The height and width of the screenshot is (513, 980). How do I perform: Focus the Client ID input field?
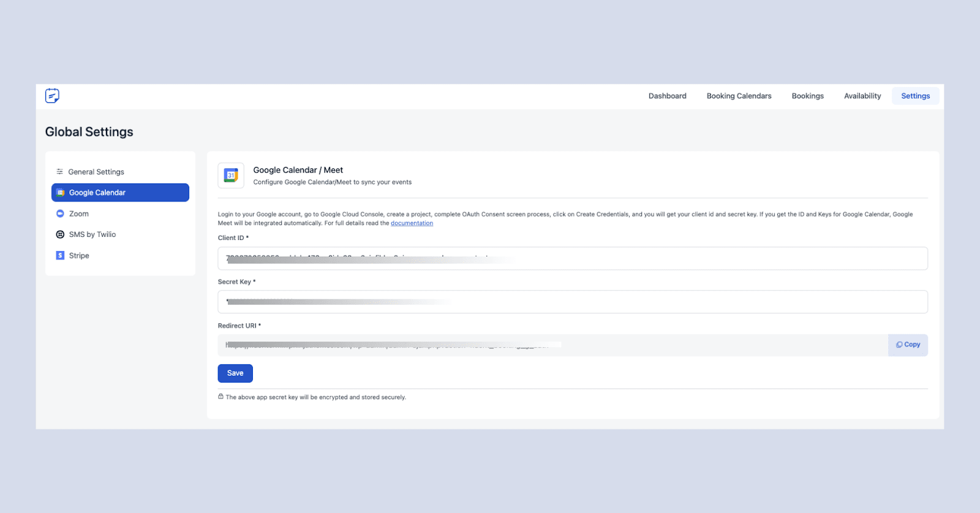click(573, 258)
